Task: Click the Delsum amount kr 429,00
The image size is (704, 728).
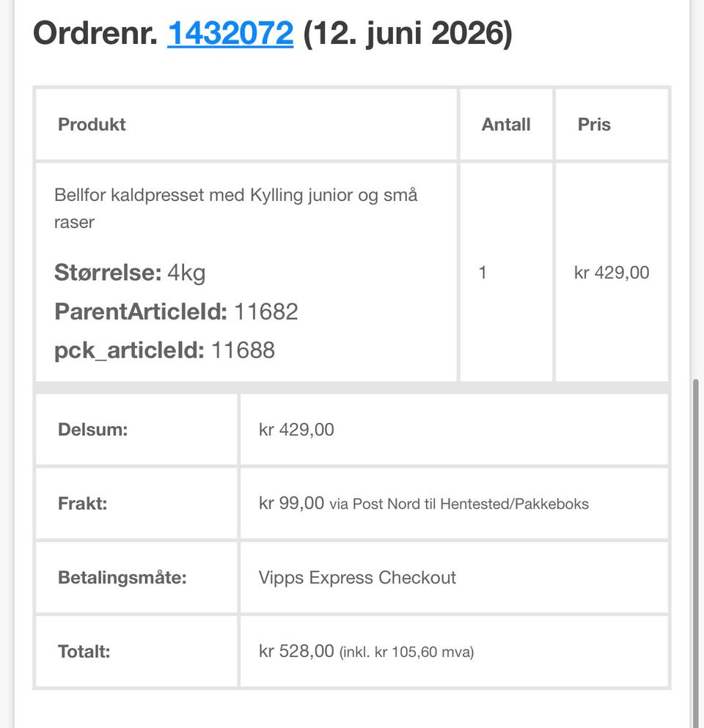Action: pyautogui.click(x=296, y=430)
